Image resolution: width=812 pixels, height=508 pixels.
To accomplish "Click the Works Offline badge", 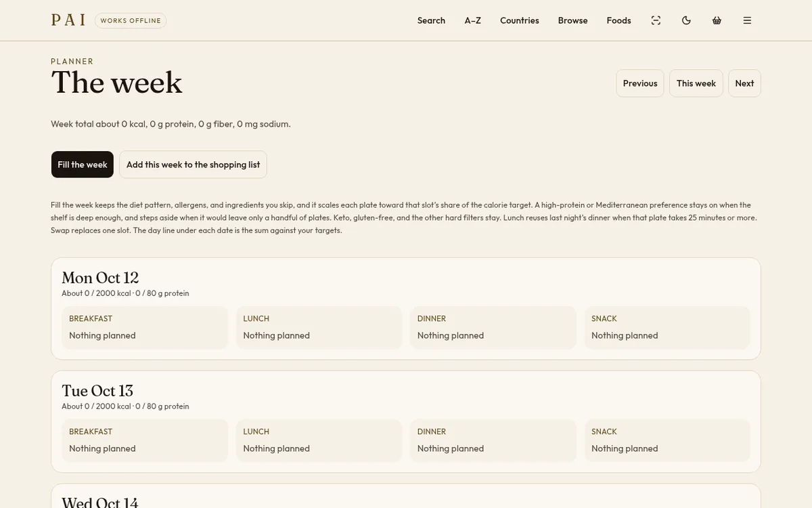I will 131,20.
